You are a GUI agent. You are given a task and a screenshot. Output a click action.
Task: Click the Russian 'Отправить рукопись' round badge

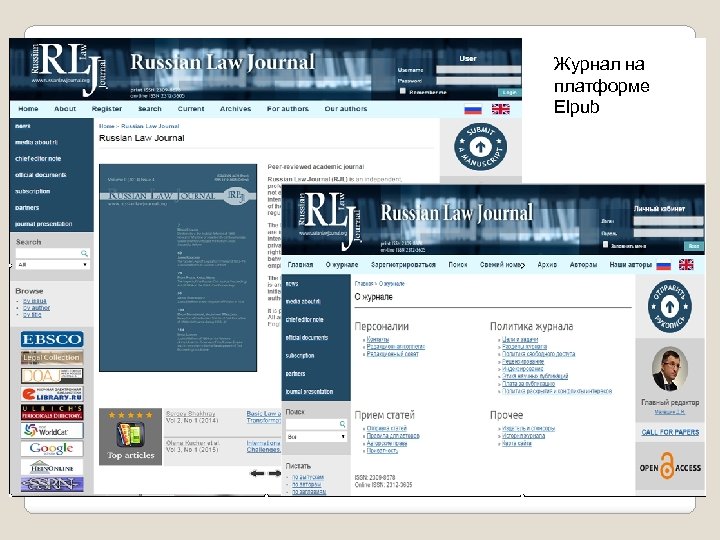pos(669,306)
